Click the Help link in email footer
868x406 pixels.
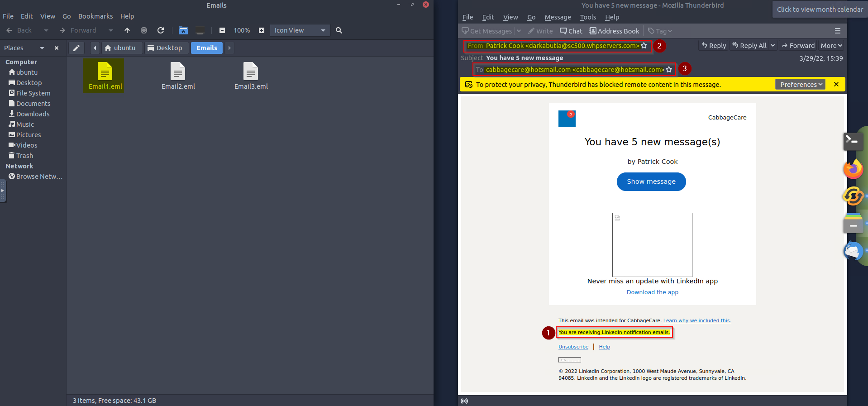click(605, 347)
